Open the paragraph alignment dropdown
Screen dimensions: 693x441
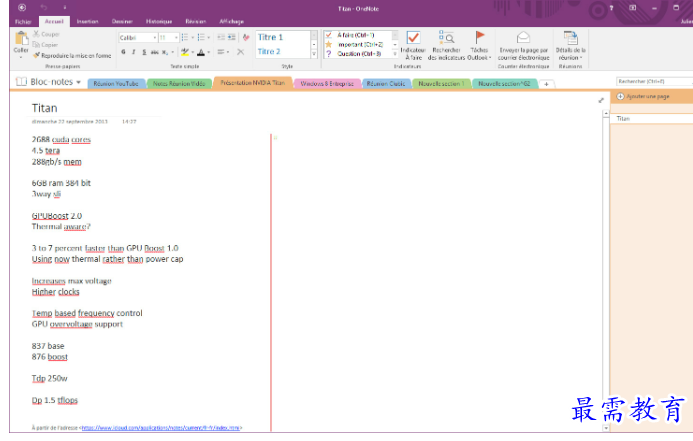click(223, 52)
